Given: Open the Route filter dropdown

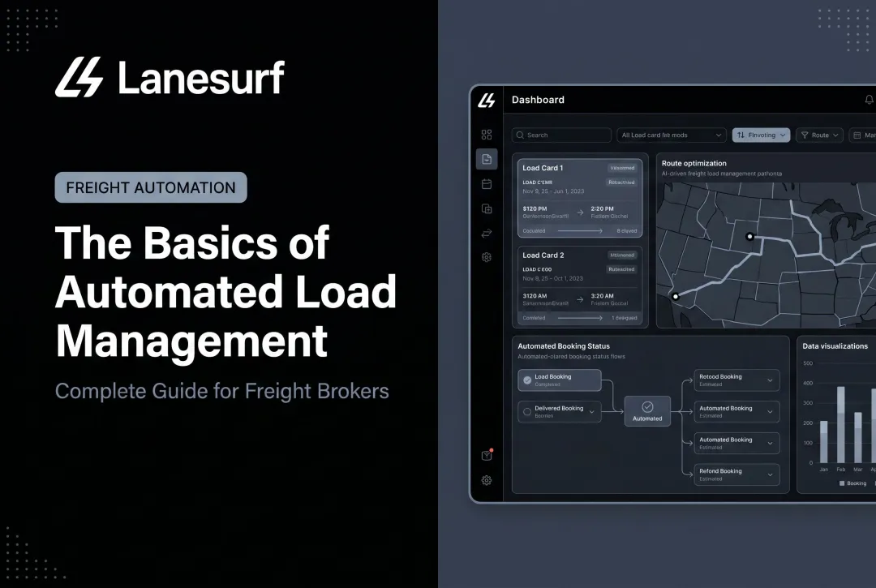Looking at the screenshot, I should [x=819, y=135].
